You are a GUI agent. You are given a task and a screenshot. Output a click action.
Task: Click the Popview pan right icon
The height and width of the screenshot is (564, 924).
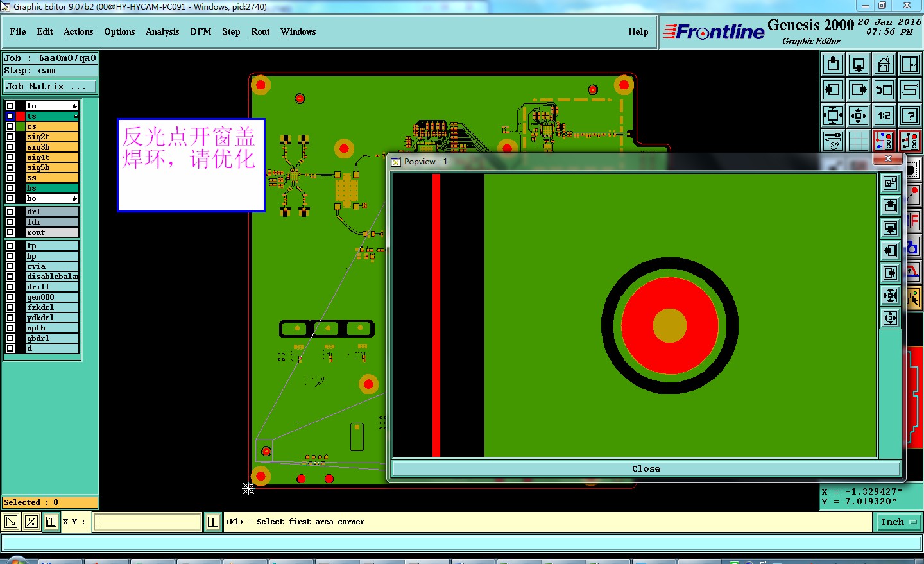coord(890,273)
